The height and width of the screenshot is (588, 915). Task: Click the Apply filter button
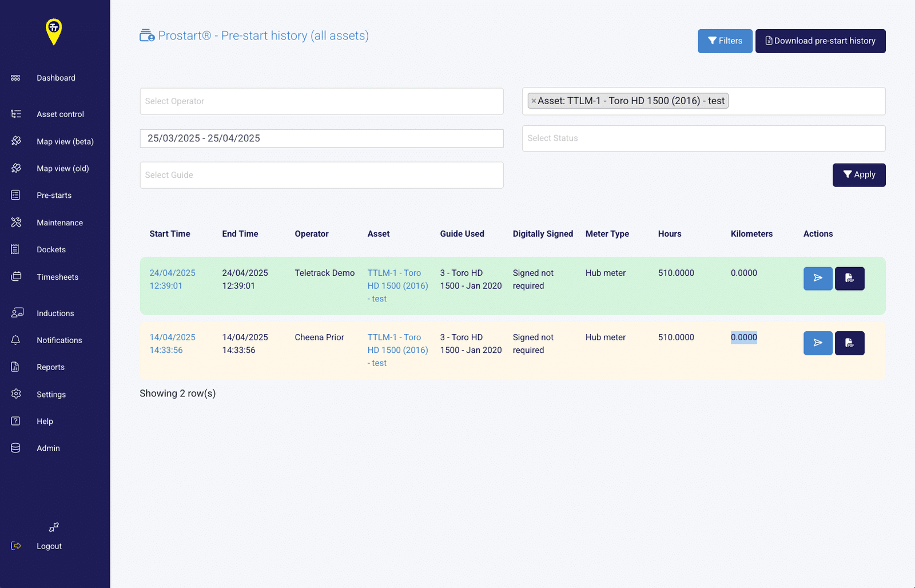(859, 175)
